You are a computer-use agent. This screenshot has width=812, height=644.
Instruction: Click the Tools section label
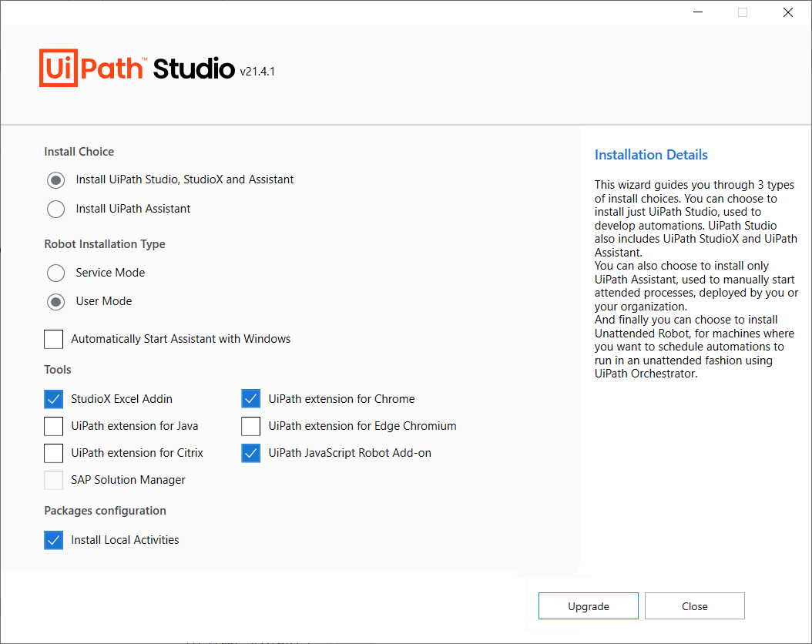click(x=58, y=370)
